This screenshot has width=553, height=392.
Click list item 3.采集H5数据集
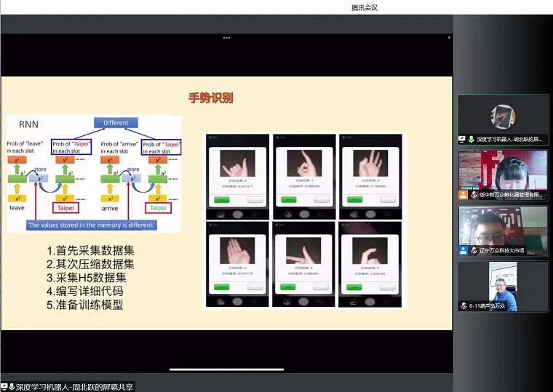pyautogui.click(x=87, y=277)
